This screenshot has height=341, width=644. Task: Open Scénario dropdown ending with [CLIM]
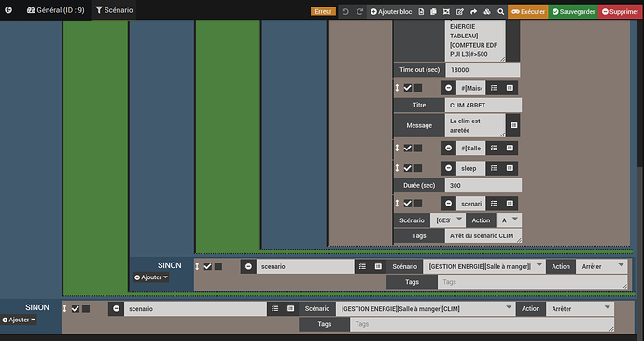[x=426, y=308]
